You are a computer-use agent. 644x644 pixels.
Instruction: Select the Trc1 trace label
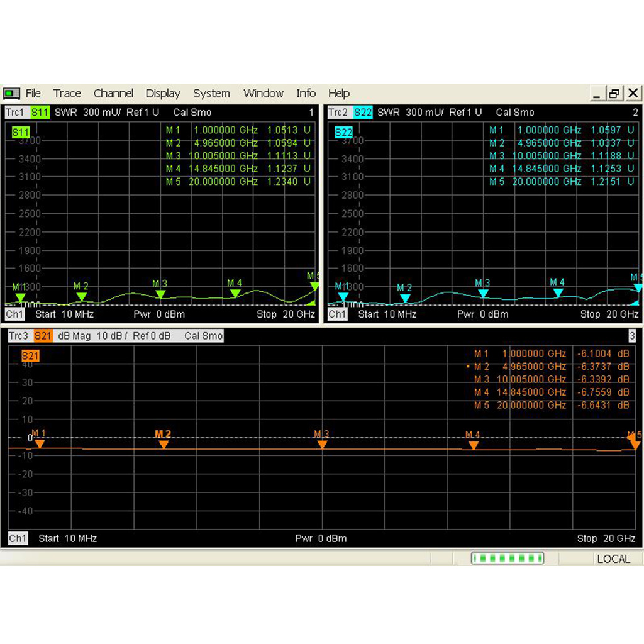pos(16,113)
